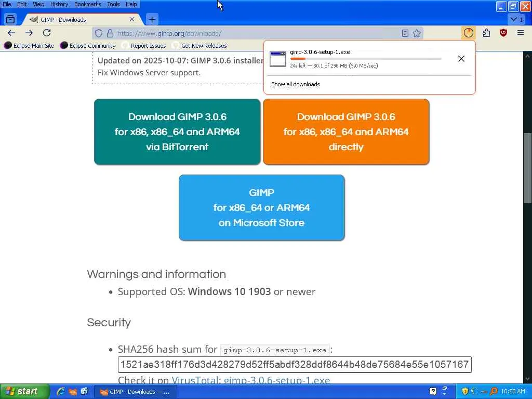The width and height of the screenshot is (532, 399).
Task: Open the Bookmarks menu
Action: 87,4
